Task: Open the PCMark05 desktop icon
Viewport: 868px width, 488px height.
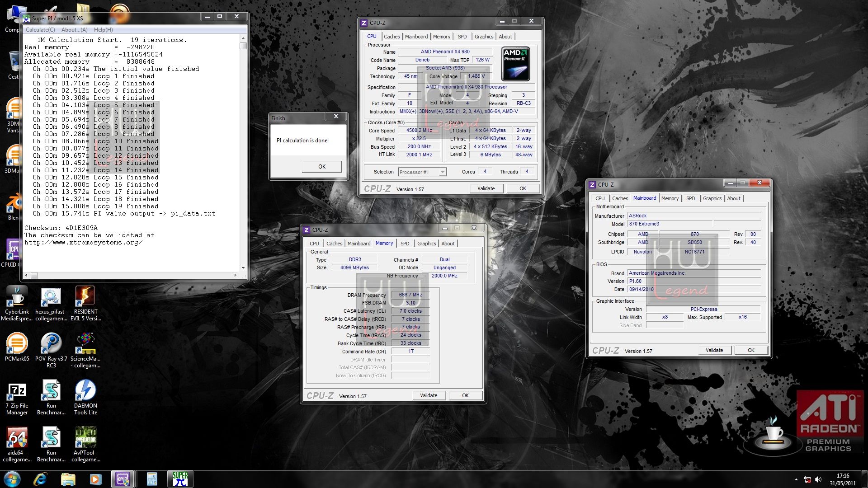Action: (x=17, y=347)
